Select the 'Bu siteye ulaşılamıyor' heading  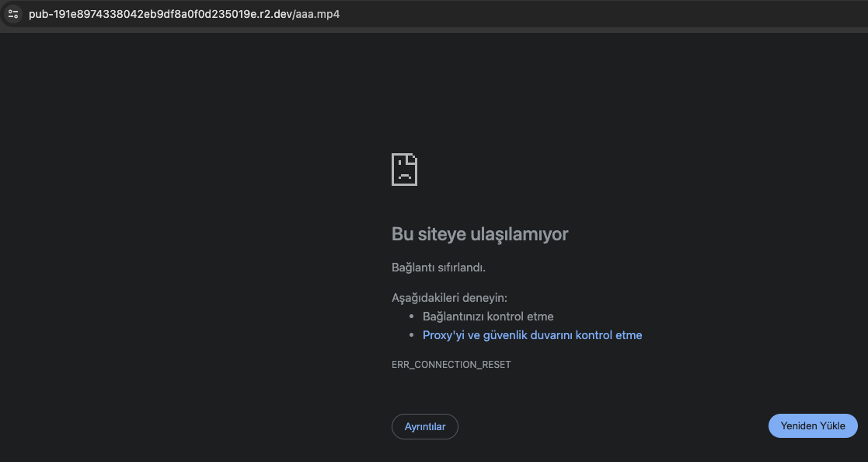click(x=479, y=234)
